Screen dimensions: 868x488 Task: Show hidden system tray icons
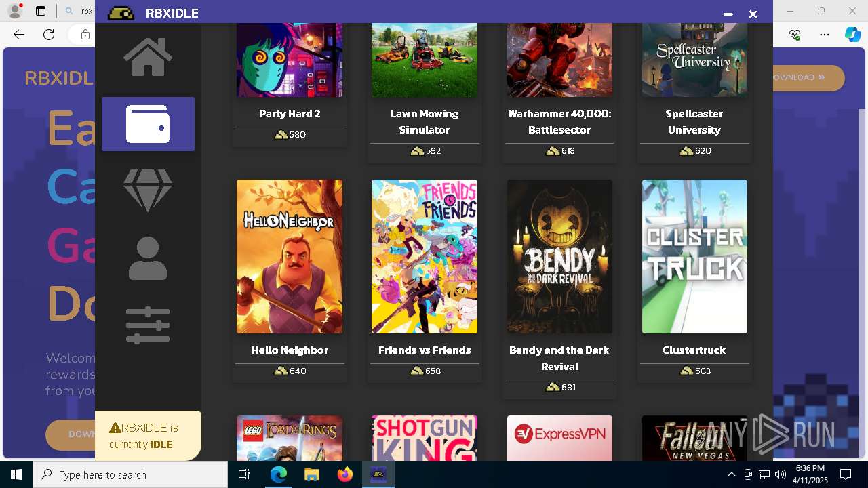pos(731,474)
